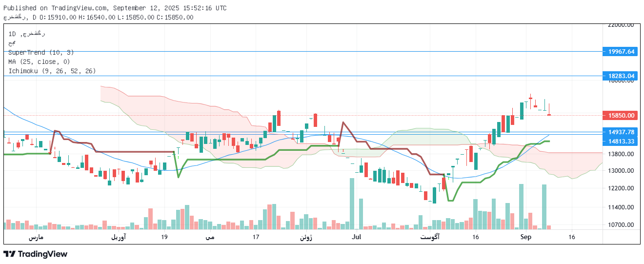
Task: Select the آگوست label on time axis
Action: tap(429, 237)
